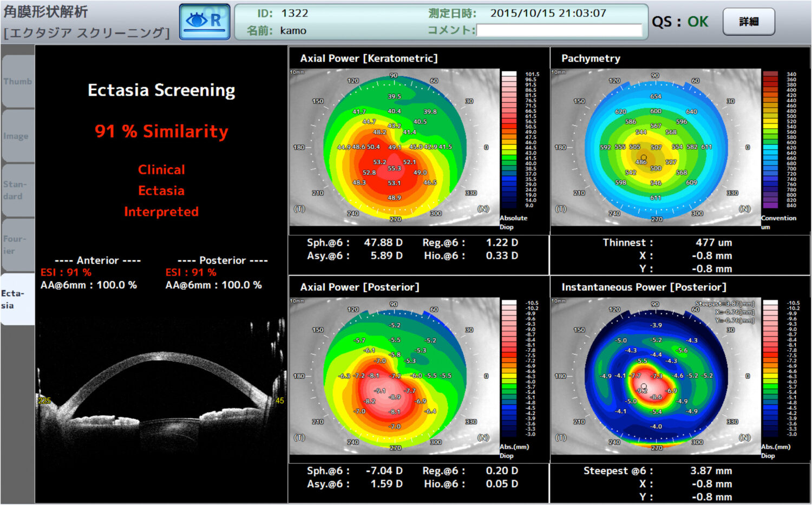Click the Axial Posterior color scale bar
Viewport: 812px width, 505px height.
tap(509, 369)
